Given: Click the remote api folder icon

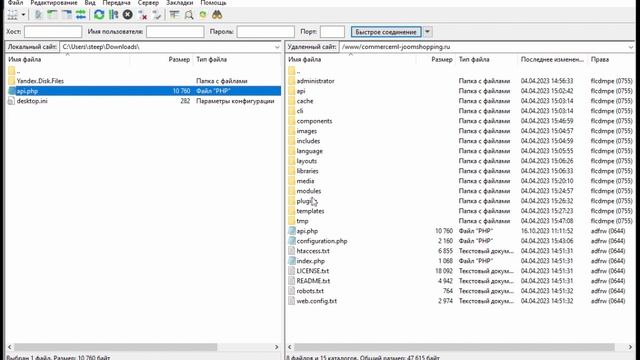Looking at the screenshot, I should click(x=291, y=91).
